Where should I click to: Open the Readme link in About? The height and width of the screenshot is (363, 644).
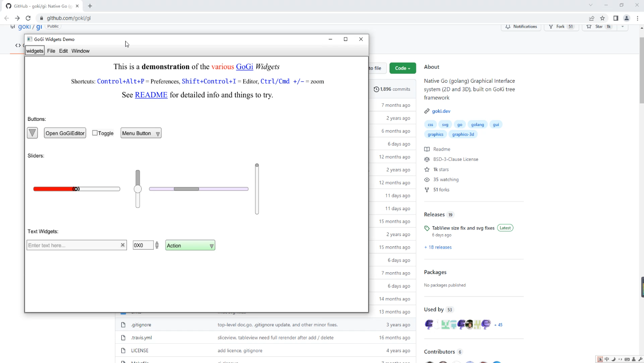[x=437, y=149]
